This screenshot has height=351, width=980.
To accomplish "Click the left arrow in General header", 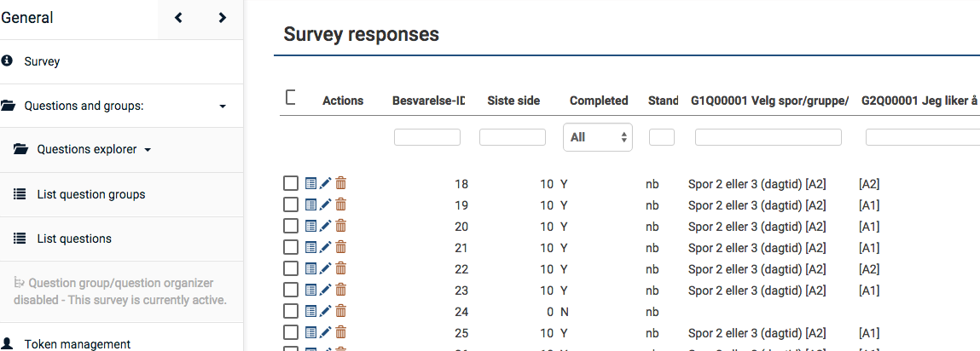I will pyautogui.click(x=179, y=18).
